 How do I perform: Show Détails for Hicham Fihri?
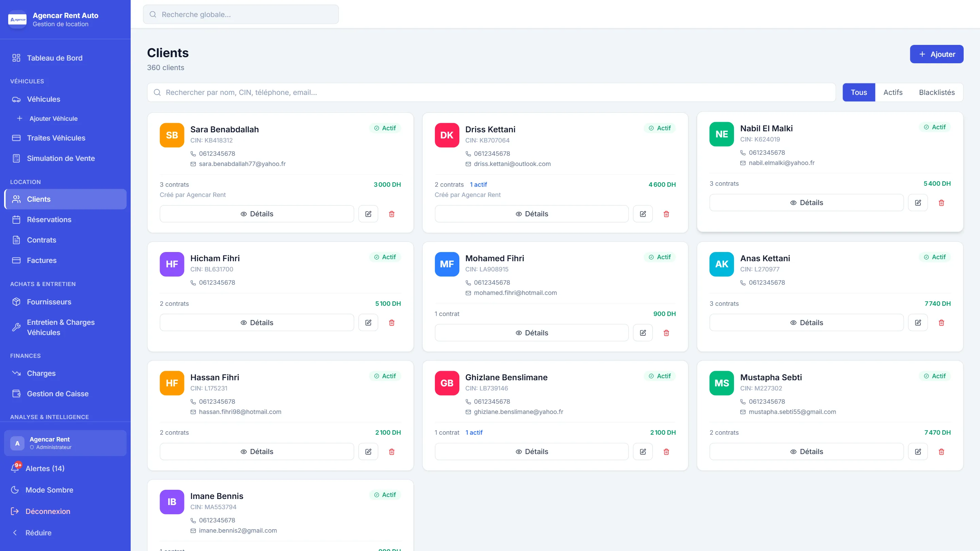point(257,322)
